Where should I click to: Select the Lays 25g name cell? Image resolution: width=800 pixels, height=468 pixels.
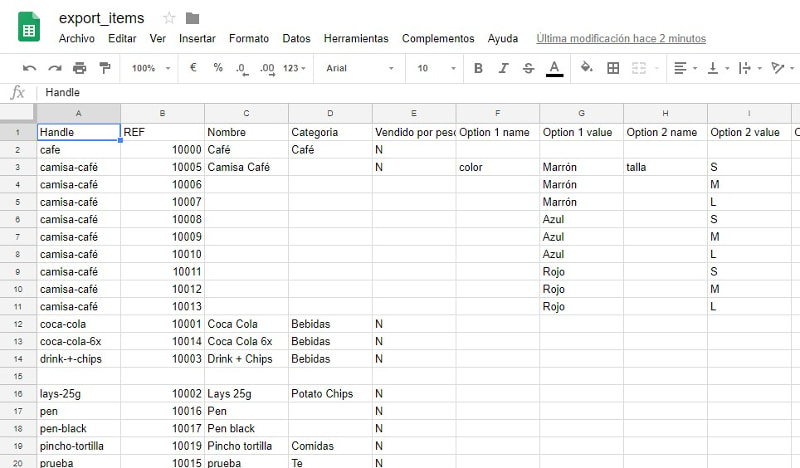point(246,393)
